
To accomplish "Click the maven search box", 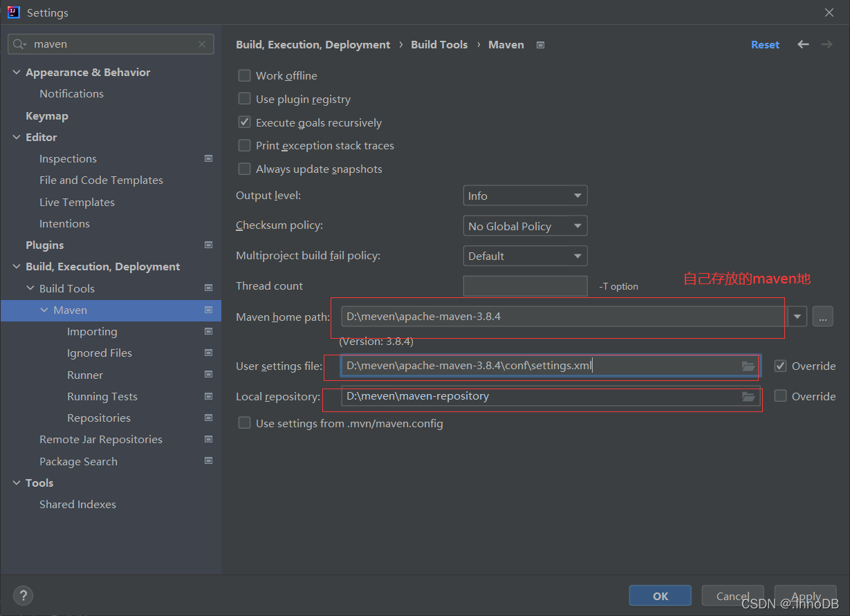I will [x=111, y=44].
